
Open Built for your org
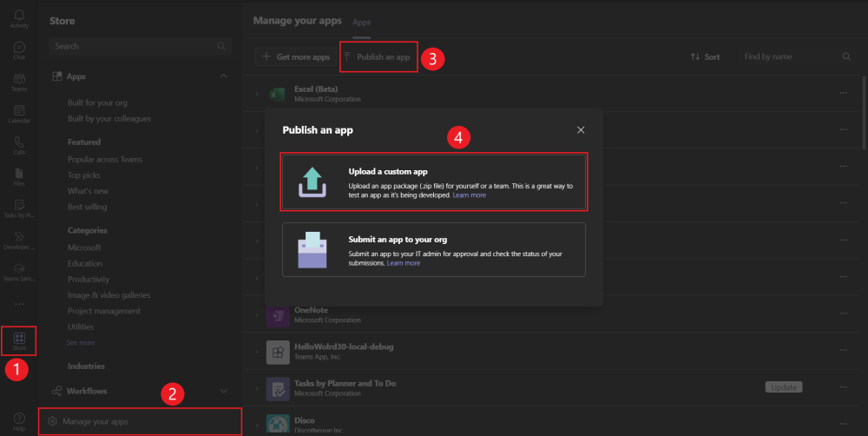[x=97, y=102]
